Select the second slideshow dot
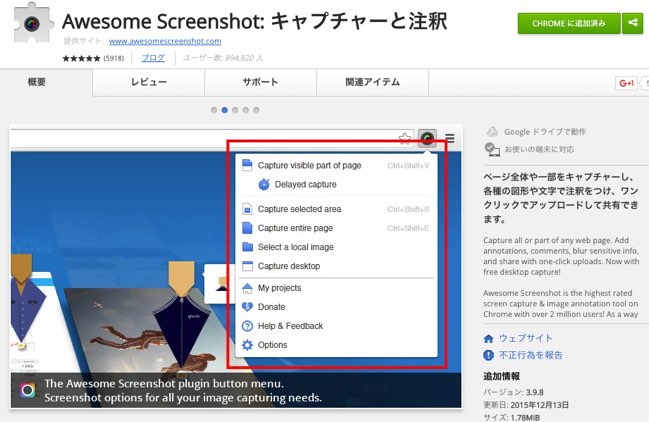The image size is (649, 422). click(224, 110)
